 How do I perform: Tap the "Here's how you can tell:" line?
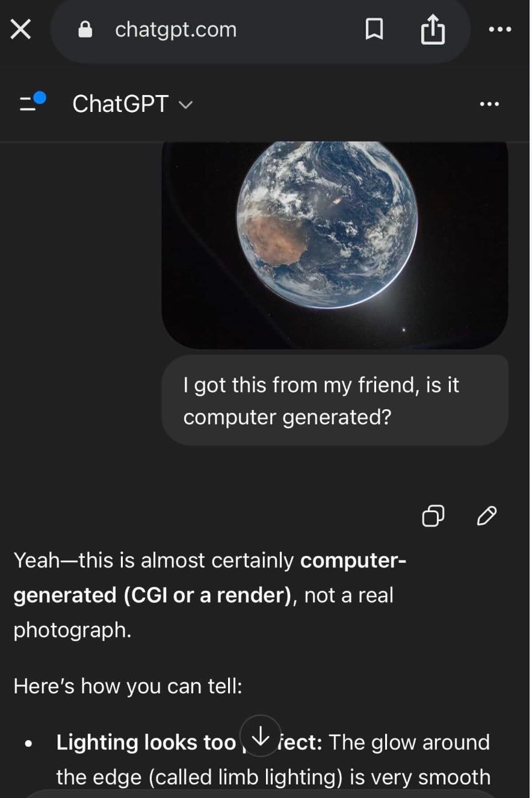click(128, 686)
